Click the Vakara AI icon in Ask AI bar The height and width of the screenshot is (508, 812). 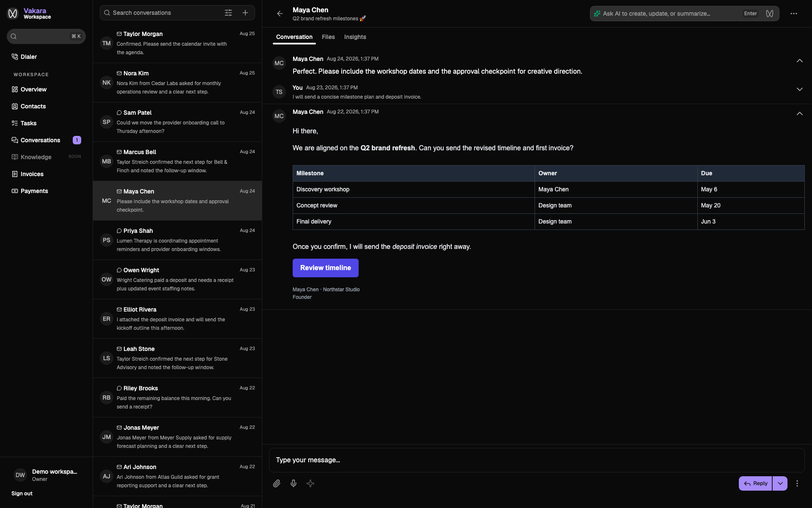pyautogui.click(x=770, y=14)
